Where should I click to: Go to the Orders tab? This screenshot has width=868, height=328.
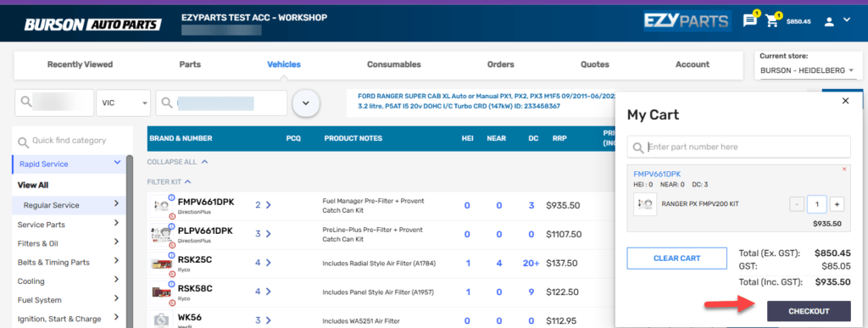coord(501,64)
